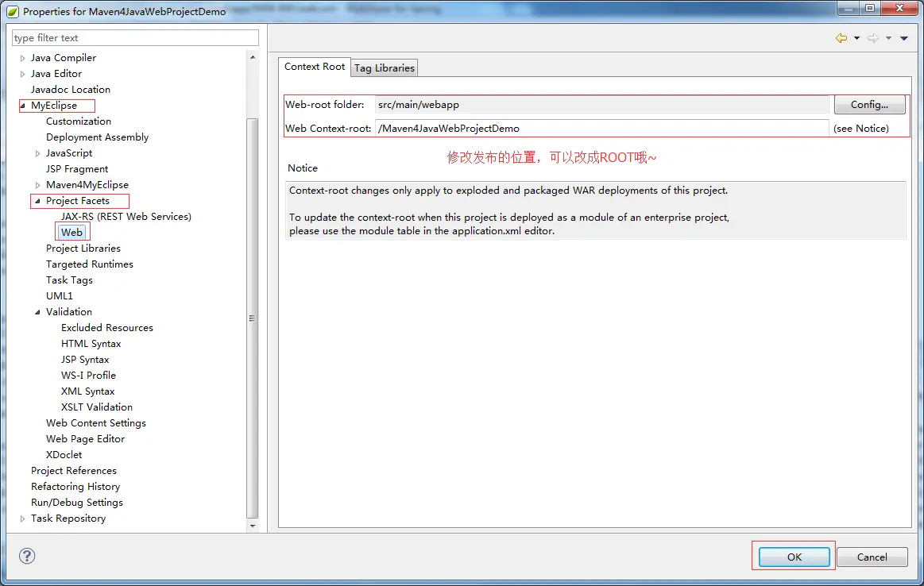924x586 pixels.
Task: Collapse the Validation tree node
Action: pos(37,312)
